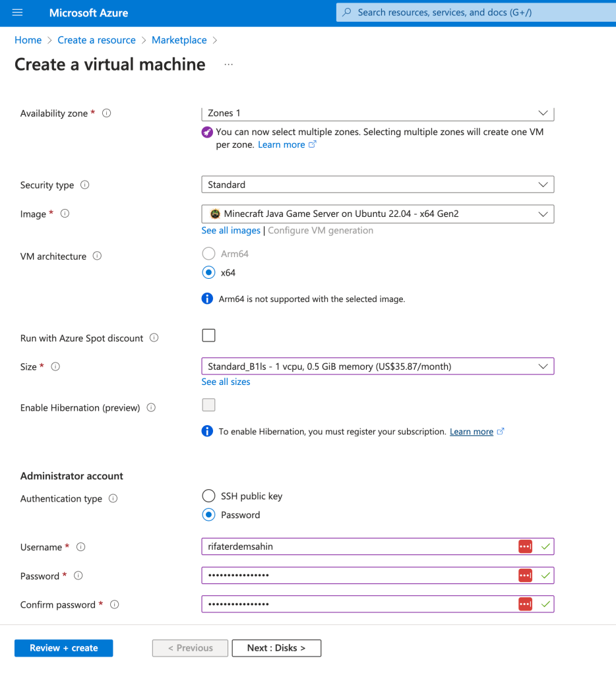Click the Administrator account heading
The width and height of the screenshot is (616, 675).
(x=71, y=476)
